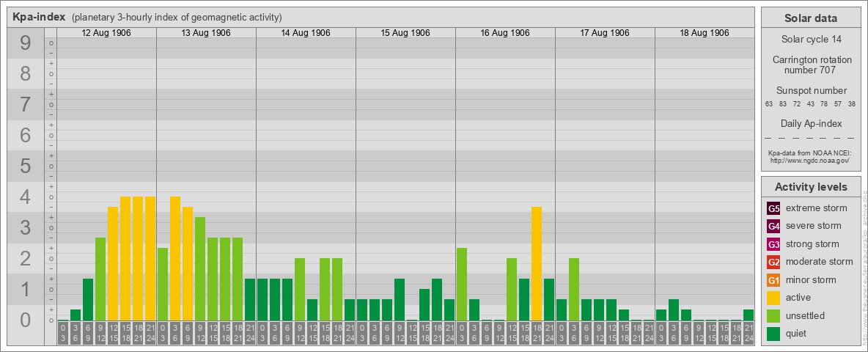The image size is (868, 352).
Task: Click the Kp scale number 6
Action: click(26, 136)
